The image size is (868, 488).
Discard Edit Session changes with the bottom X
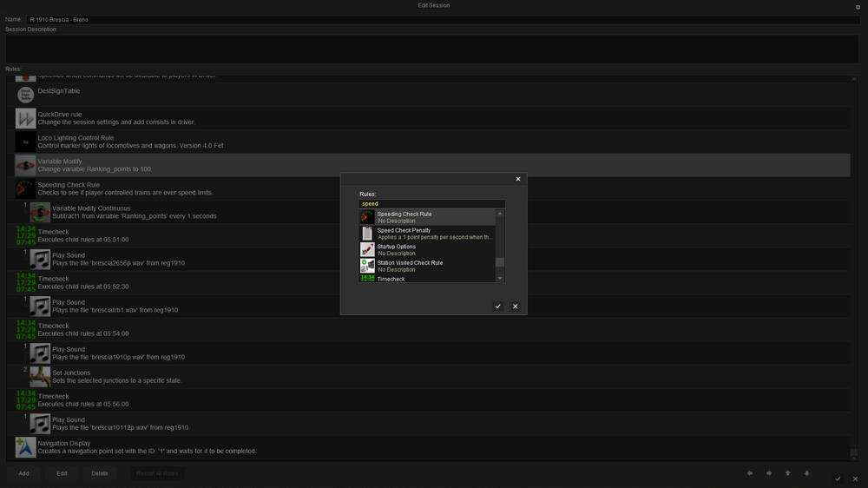[855, 479]
